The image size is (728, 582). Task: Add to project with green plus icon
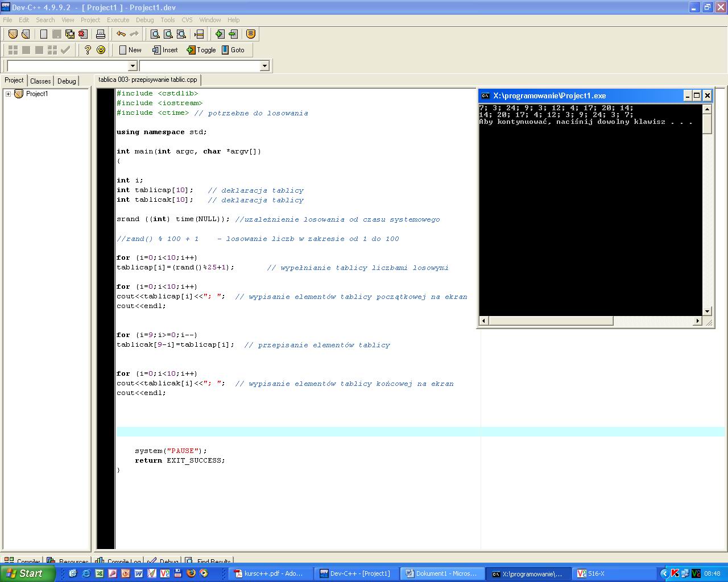click(x=220, y=34)
